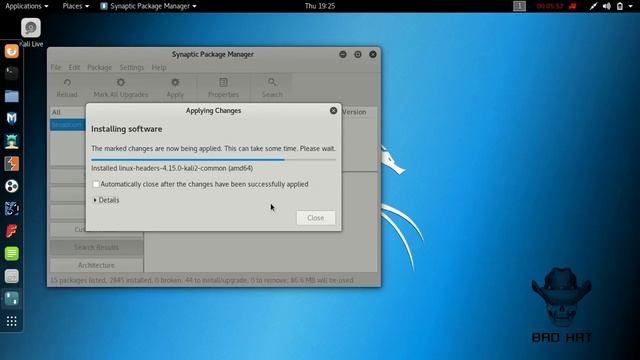Open Firefox from the dock

(x=11, y=51)
